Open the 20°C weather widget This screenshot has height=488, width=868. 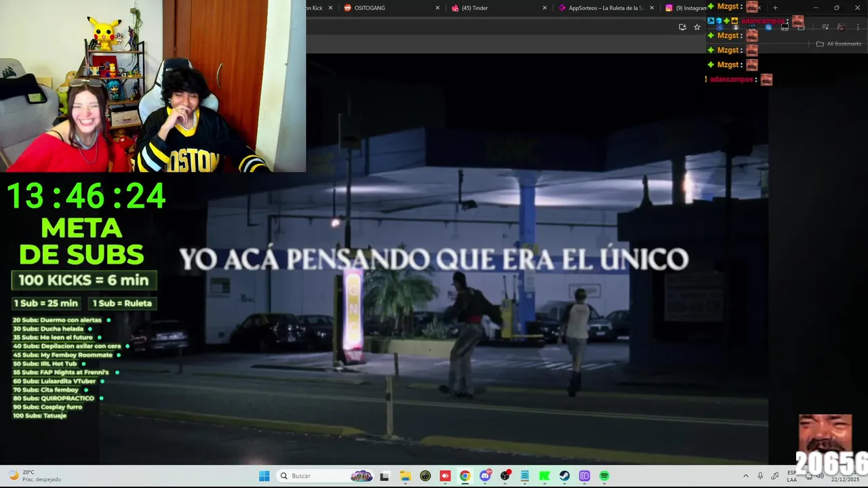(x=34, y=476)
